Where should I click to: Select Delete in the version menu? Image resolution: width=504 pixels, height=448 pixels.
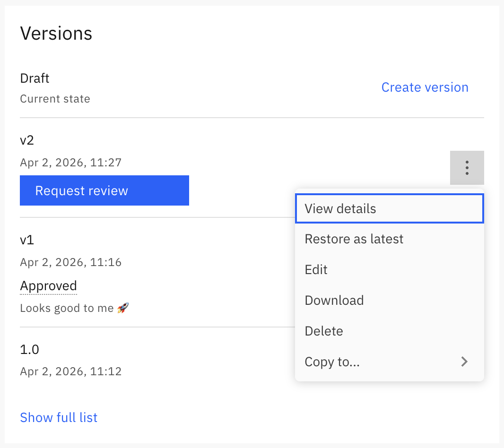[x=324, y=331]
